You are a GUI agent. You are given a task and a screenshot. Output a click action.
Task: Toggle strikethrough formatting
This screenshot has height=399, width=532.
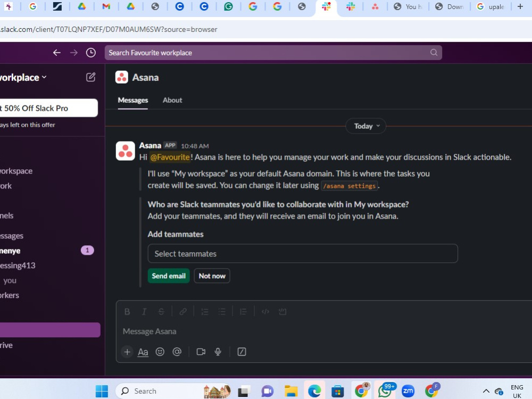pos(161,311)
